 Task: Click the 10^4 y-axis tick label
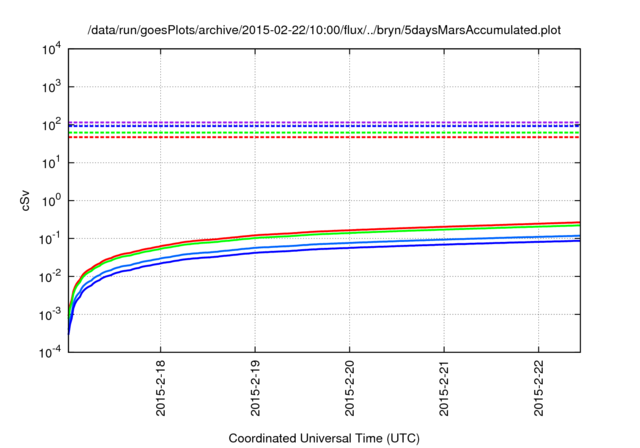coord(52,49)
